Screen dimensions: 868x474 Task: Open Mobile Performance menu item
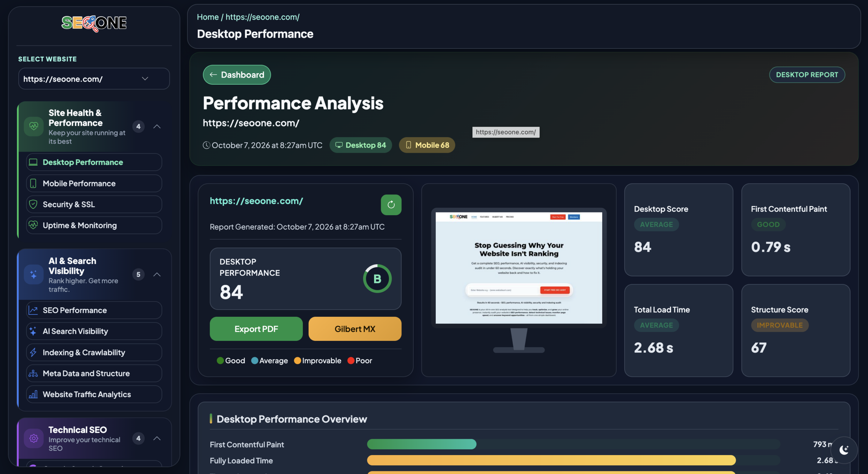pyautogui.click(x=94, y=183)
